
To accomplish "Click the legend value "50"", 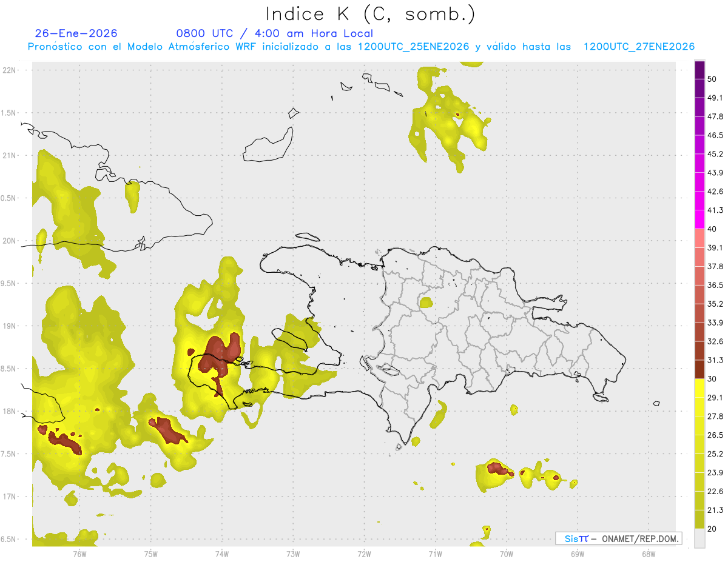I will 712,79.
